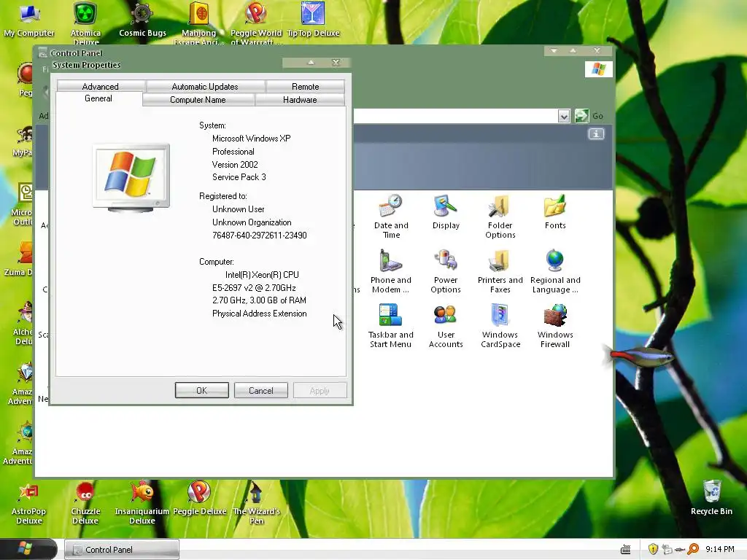Open Power Options icon
This screenshot has height=560, width=747.
coord(446,271)
